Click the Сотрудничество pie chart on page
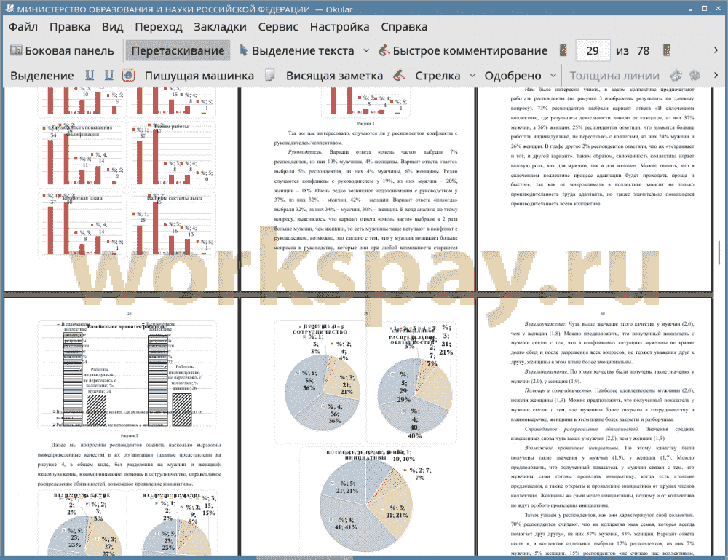This screenshot has width=728, height=560. [320, 382]
